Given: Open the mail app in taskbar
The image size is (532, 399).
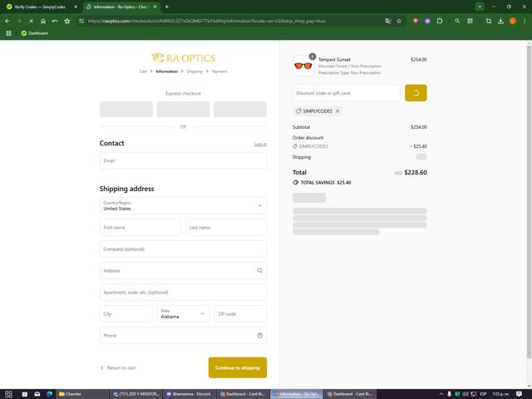Looking at the screenshot, I should [37, 394].
